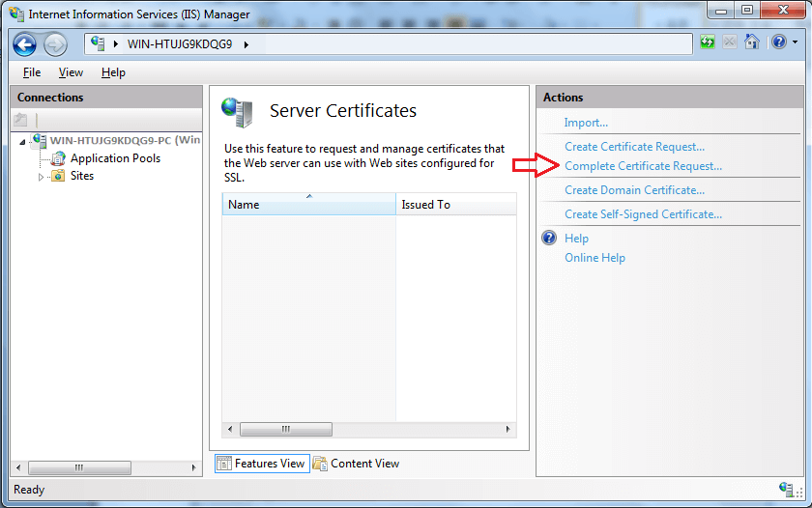The width and height of the screenshot is (812, 508).
Task: Select WIN-HTUJG9KDQG9 in the address breadcrumb
Action: pyautogui.click(x=180, y=44)
